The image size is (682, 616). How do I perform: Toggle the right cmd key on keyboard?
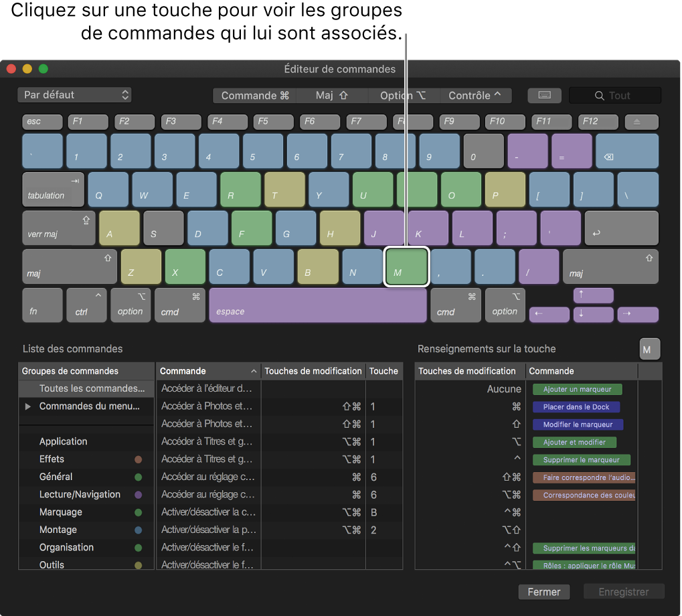pyautogui.click(x=456, y=305)
